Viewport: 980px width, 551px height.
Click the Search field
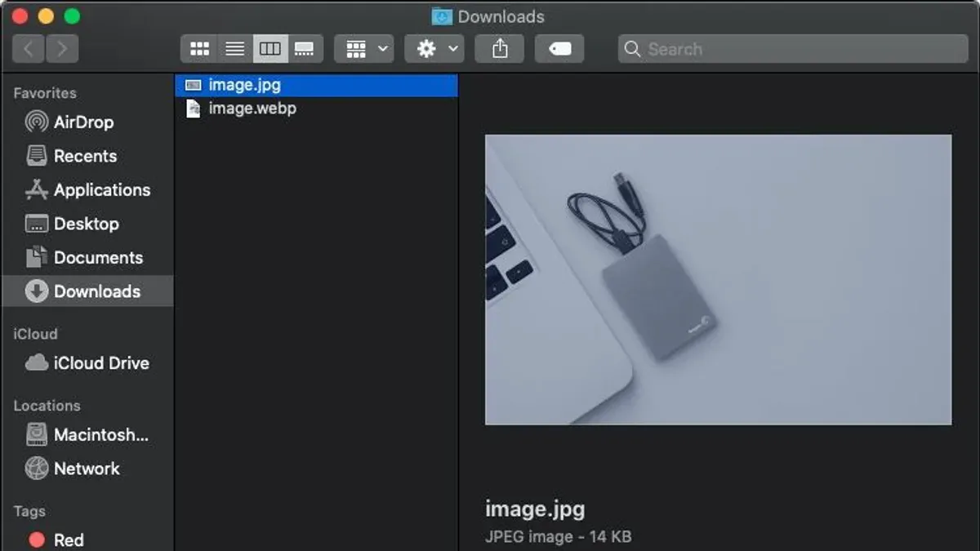point(793,49)
